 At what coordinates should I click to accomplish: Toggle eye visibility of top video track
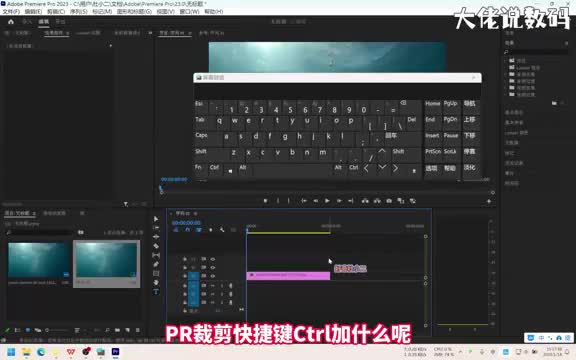[212, 259]
